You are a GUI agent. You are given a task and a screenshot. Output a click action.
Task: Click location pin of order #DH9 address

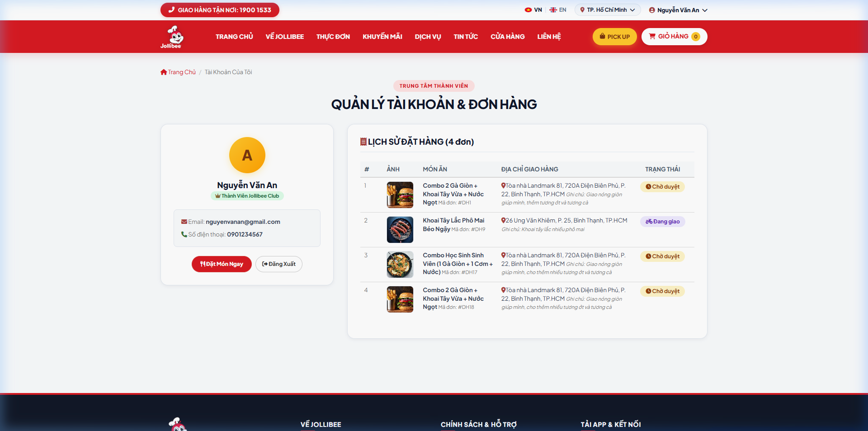503,221
